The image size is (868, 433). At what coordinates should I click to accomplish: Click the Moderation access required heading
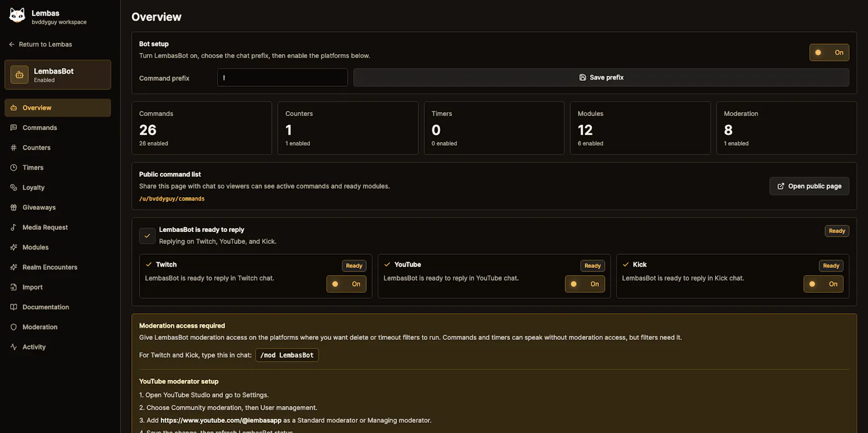click(182, 326)
